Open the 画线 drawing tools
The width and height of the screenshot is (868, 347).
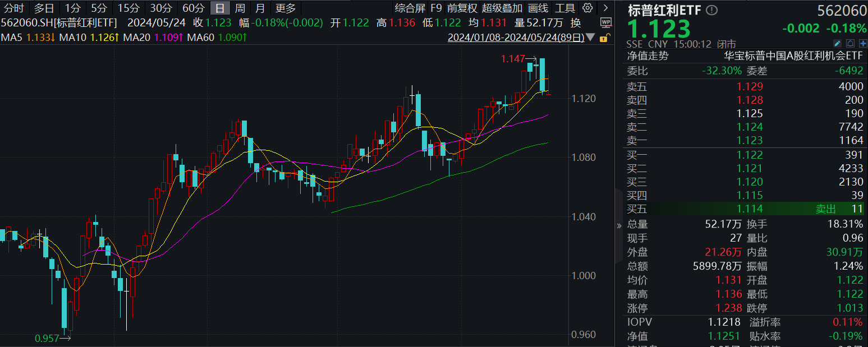click(x=538, y=8)
